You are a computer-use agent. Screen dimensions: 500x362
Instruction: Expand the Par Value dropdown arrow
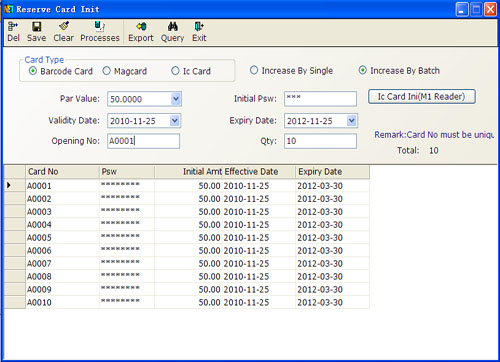click(176, 99)
